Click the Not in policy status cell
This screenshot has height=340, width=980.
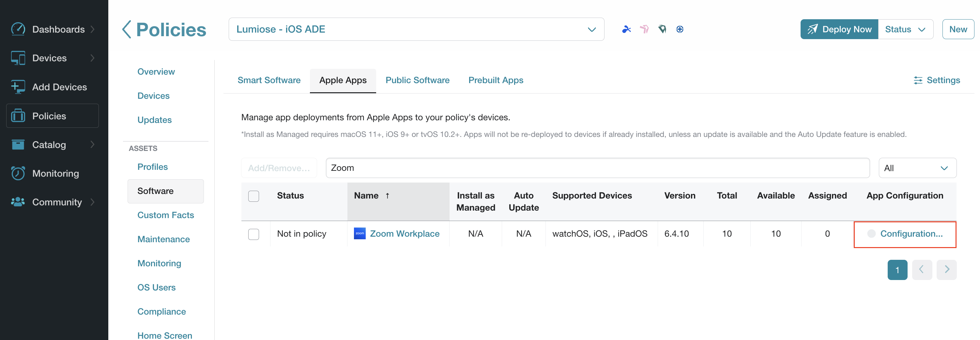coord(301,233)
